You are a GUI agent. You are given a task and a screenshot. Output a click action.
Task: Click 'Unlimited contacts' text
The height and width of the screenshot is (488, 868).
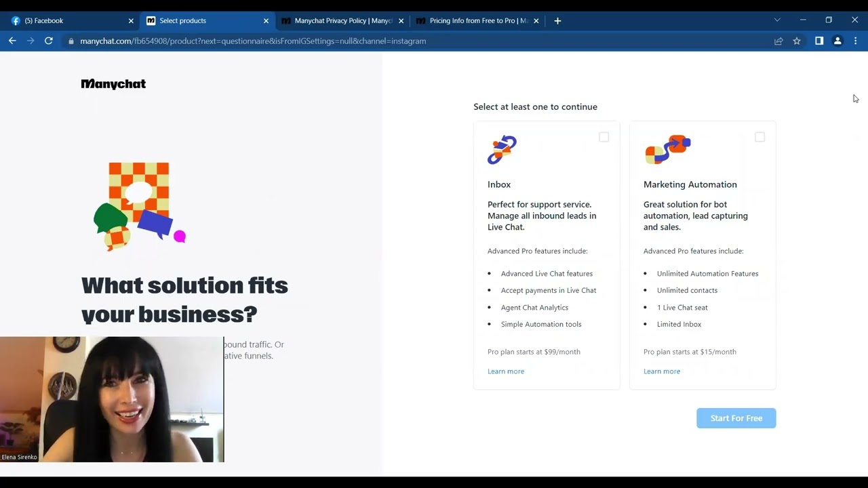687,291
